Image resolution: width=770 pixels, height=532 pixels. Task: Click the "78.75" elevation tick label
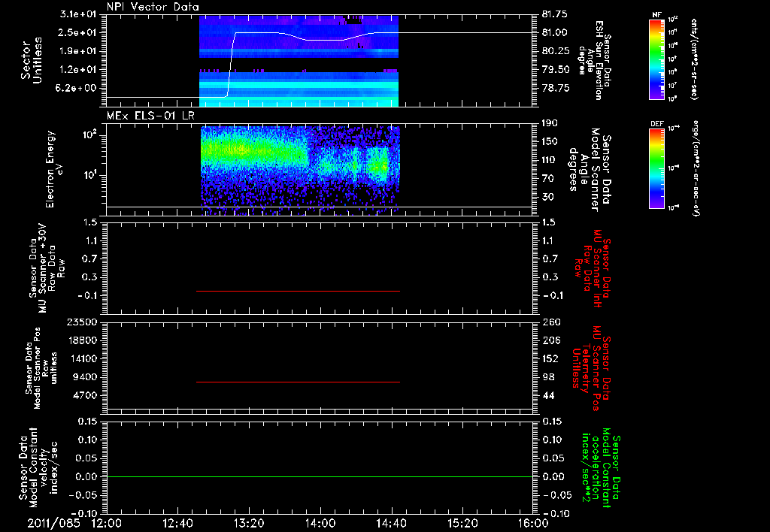click(x=555, y=89)
